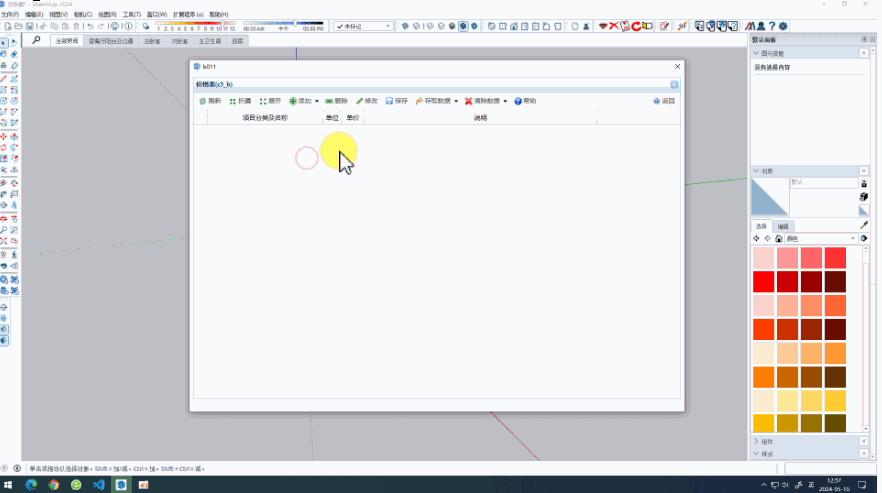The height and width of the screenshot is (493, 882).
Task: Click the 保存 save disk button
Action: (396, 101)
